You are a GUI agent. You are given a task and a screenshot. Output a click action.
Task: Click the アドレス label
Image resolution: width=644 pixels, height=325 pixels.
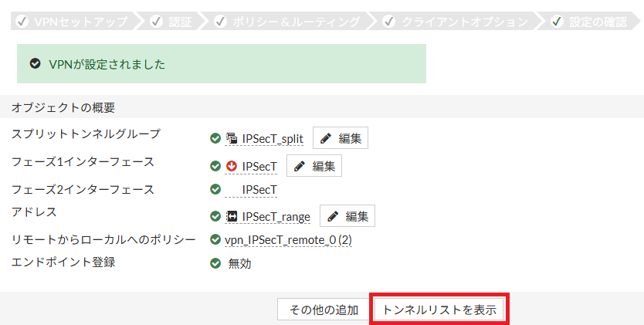pyautogui.click(x=34, y=212)
